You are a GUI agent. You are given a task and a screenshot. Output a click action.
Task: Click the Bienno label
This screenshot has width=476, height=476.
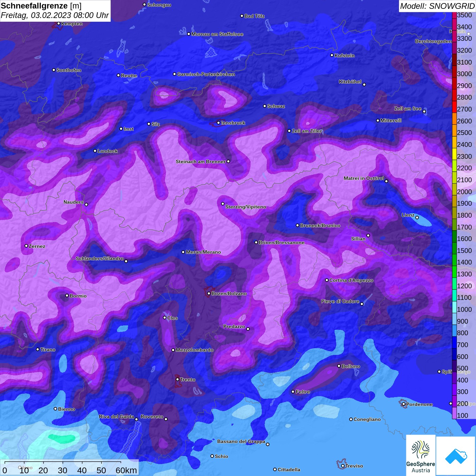tap(67, 409)
